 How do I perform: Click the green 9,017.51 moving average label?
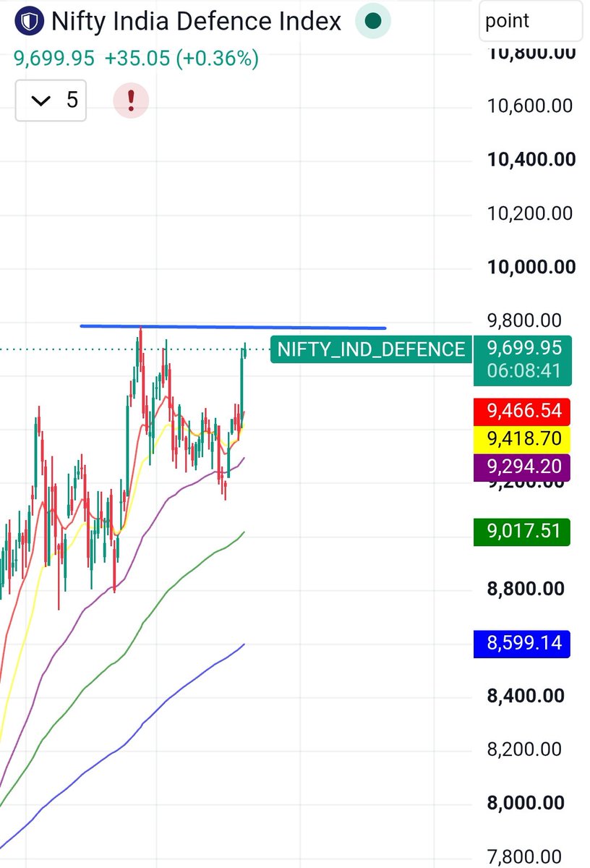pos(523,532)
